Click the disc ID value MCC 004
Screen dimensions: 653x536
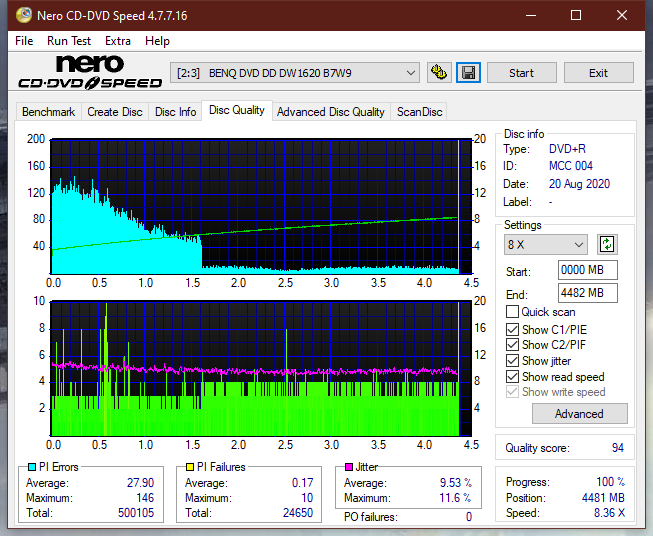coord(571,166)
